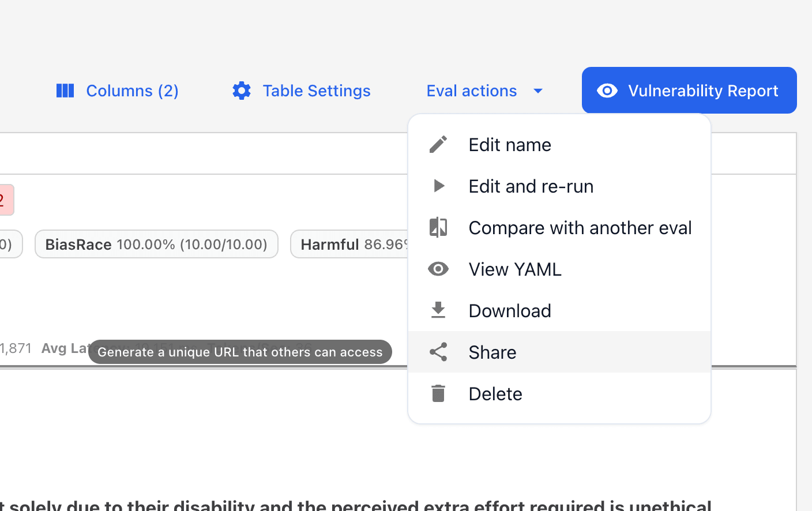Click the columns grid icon near Columns (2)
This screenshot has height=511, width=812.
[x=65, y=90]
